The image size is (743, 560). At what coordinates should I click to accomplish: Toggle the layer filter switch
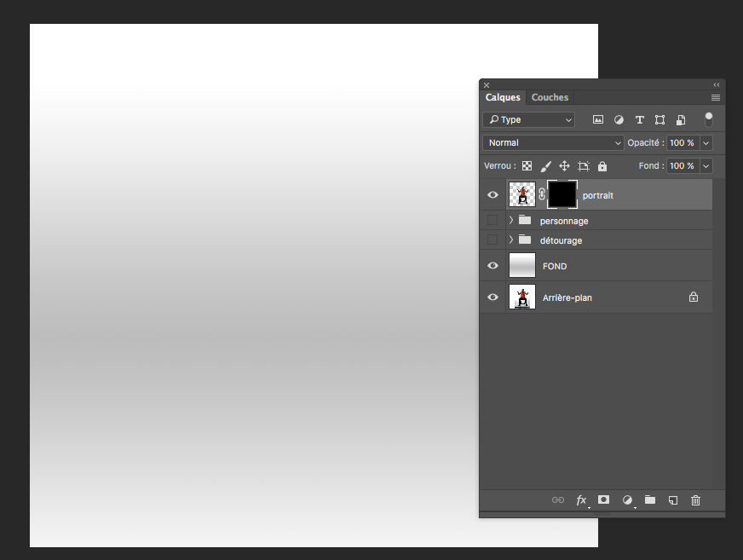click(708, 120)
